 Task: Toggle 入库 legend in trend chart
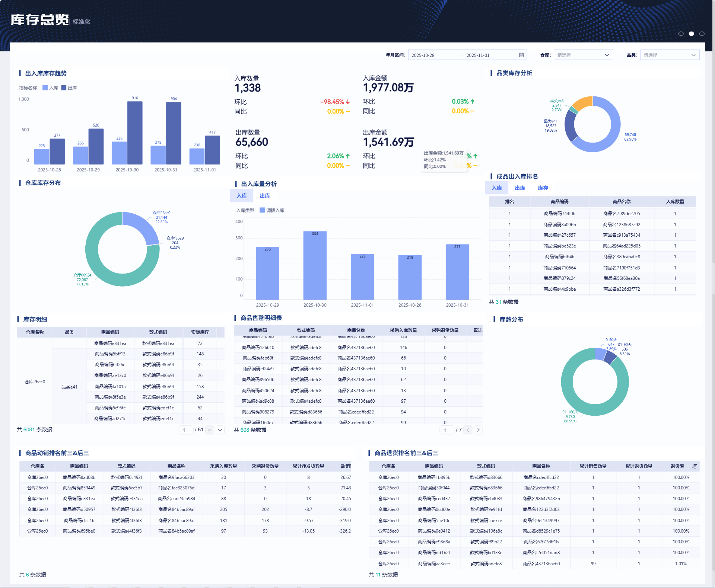pyautogui.click(x=50, y=88)
